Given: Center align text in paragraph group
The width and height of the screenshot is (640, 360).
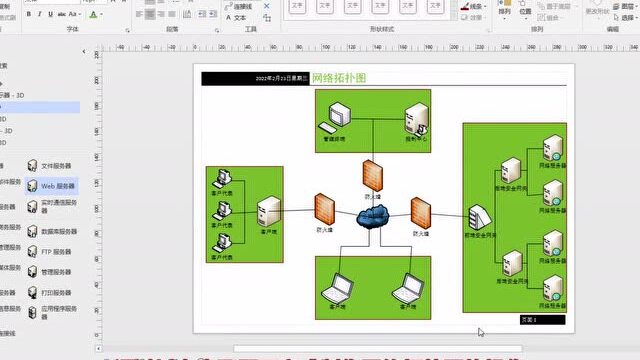Looking at the screenshot, I should click(x=150, y=14).
